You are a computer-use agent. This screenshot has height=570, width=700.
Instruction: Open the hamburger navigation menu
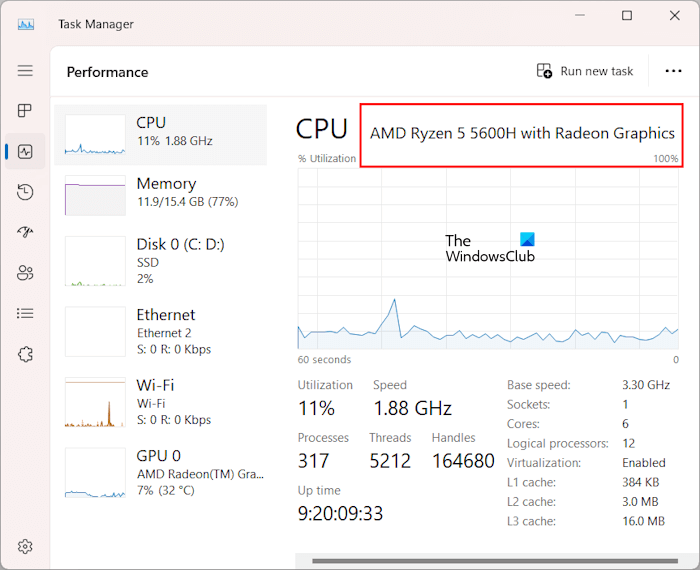click(x=25, y=71)
